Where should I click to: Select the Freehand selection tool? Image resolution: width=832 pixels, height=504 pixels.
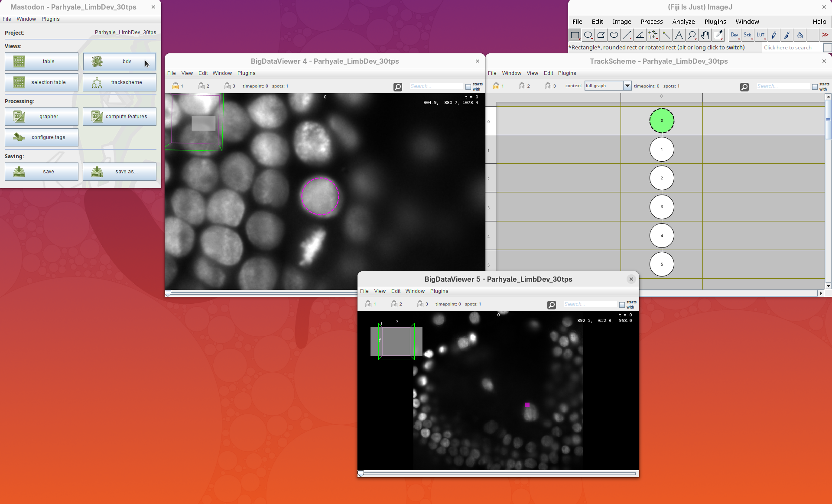tap(614, 35)
